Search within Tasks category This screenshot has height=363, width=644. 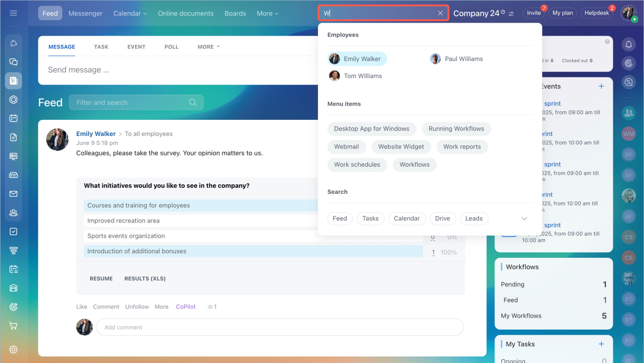[370, 219]
